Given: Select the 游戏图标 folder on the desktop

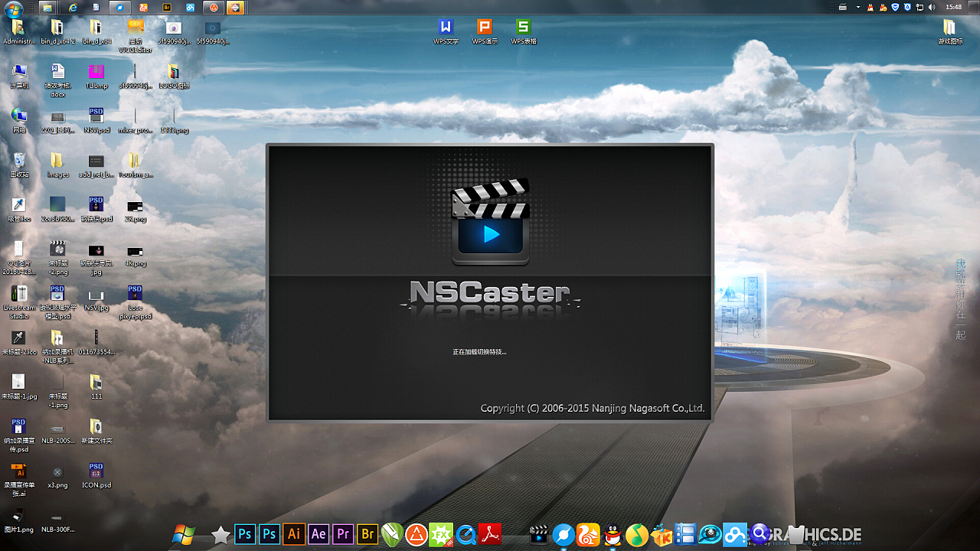Looking at the screenshot, I should [949, 31].
